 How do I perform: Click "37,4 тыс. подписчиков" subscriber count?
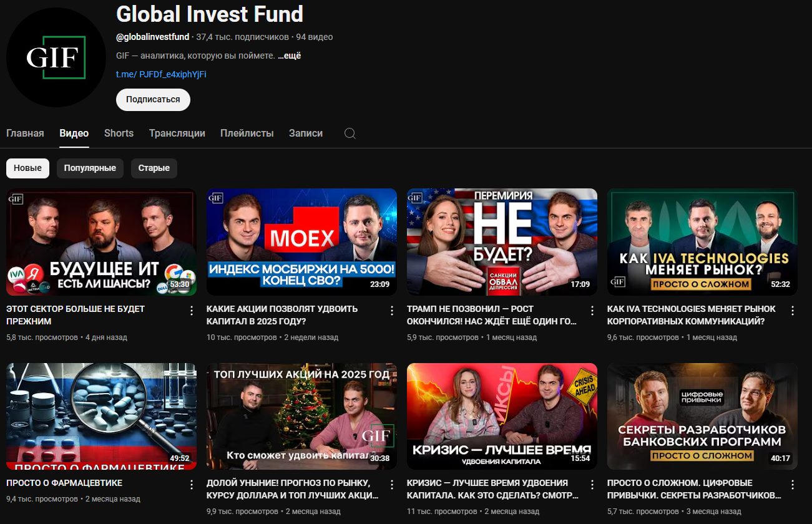(x=243, y=37)
